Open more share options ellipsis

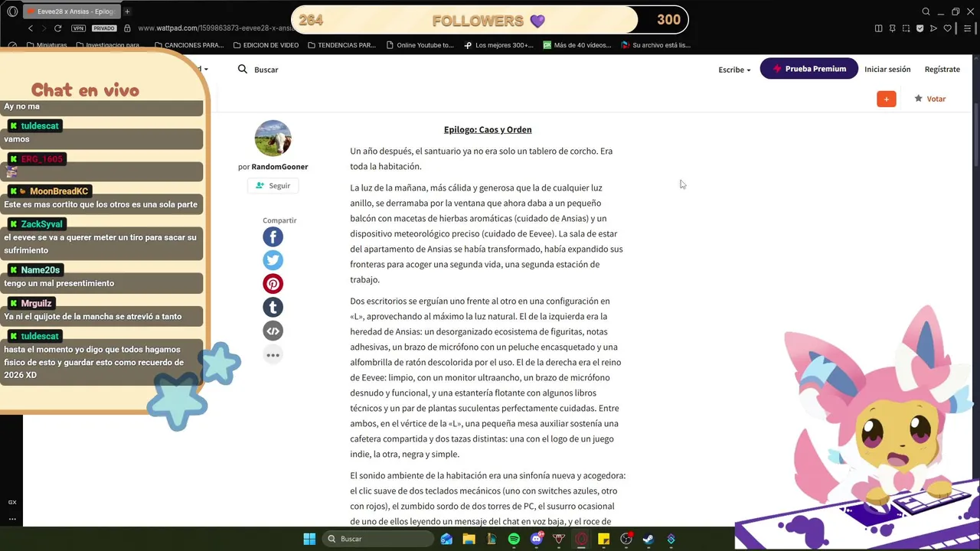tap(273, 355)
